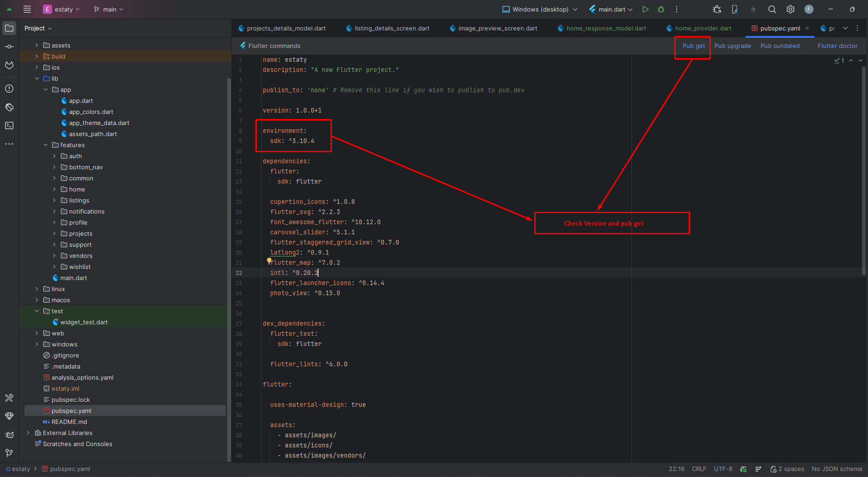
Task: Click the intention lightbulb on line 21
Action: click(269, 261)
